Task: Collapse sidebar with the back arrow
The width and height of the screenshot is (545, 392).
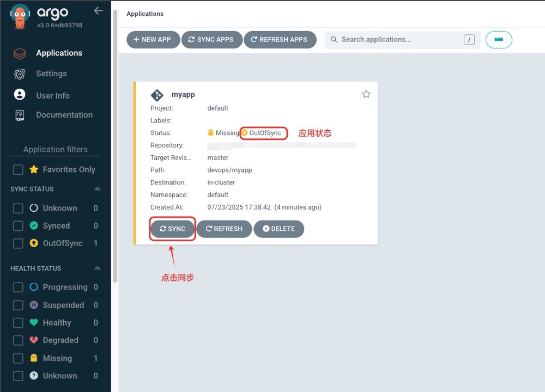Action: [x=99, y=11]
